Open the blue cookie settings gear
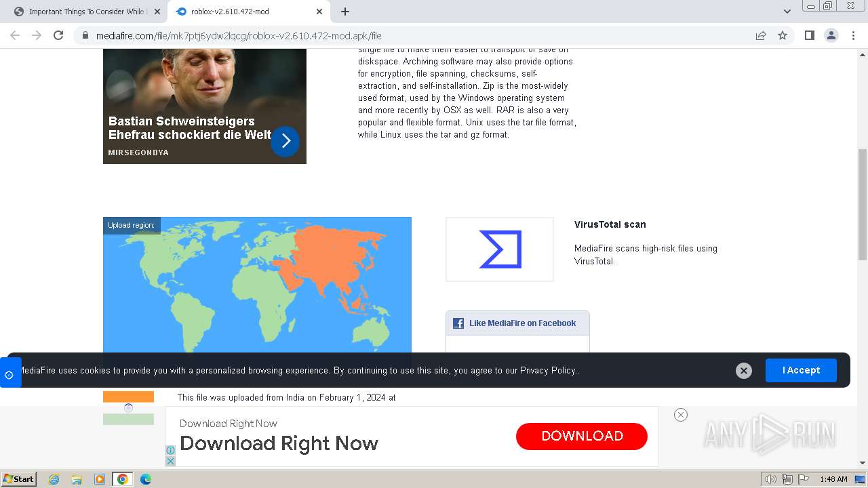 coord(9,373)
